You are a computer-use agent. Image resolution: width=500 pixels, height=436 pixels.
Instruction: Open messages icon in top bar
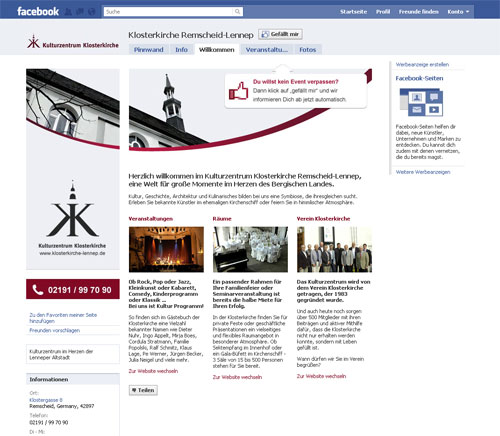(x=80, y=12)
